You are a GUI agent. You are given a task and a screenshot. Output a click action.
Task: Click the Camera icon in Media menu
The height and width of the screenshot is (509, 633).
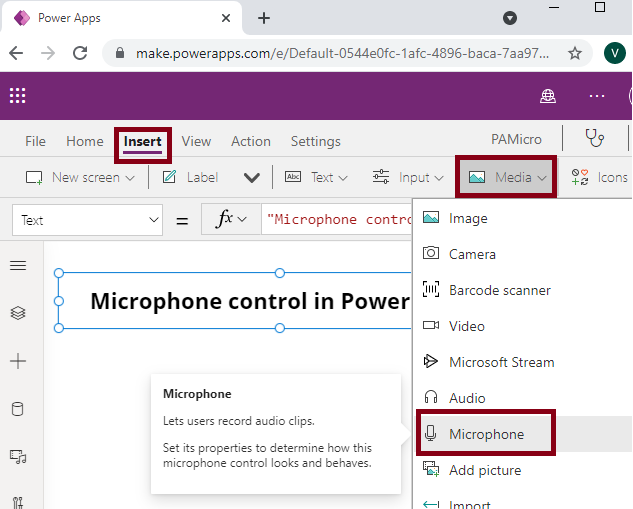[x=431, y=253]
